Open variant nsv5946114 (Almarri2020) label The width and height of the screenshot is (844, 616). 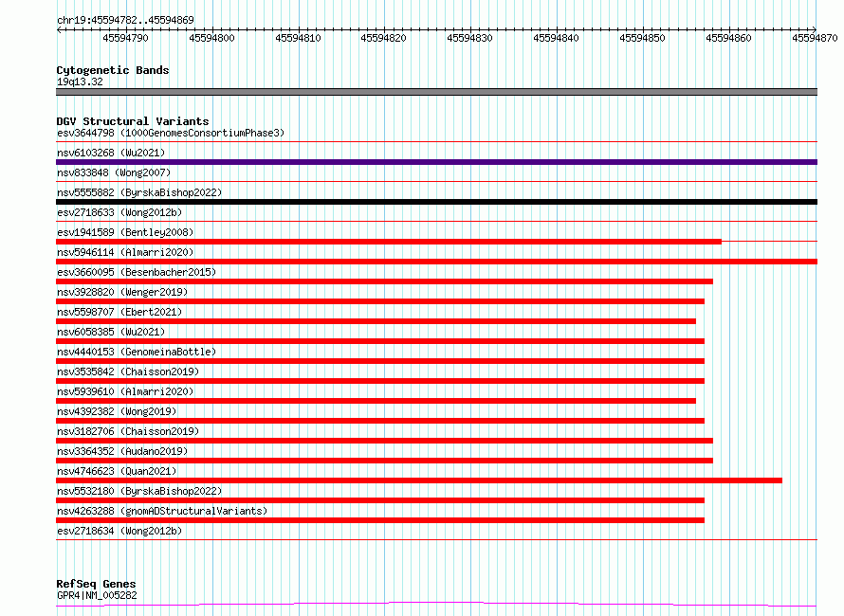[125, 252]
